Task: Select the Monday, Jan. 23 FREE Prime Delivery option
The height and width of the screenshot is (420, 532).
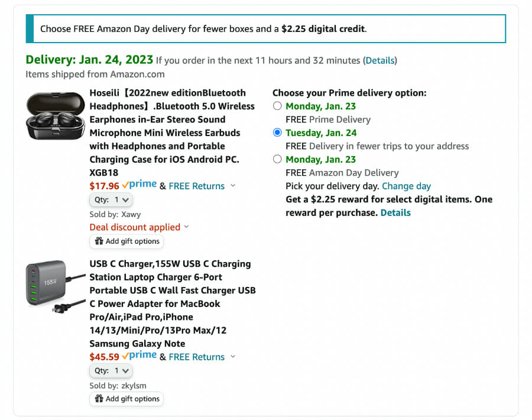Action: 277,106
